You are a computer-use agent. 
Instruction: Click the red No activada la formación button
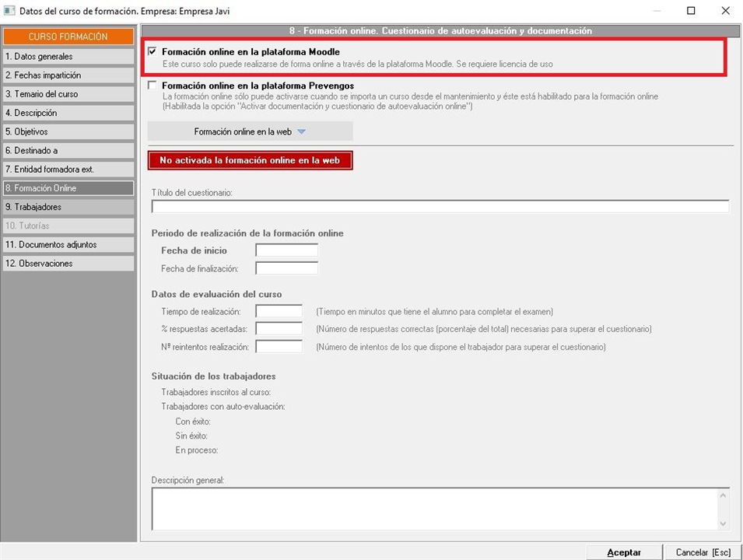click(x=250, y=160)
